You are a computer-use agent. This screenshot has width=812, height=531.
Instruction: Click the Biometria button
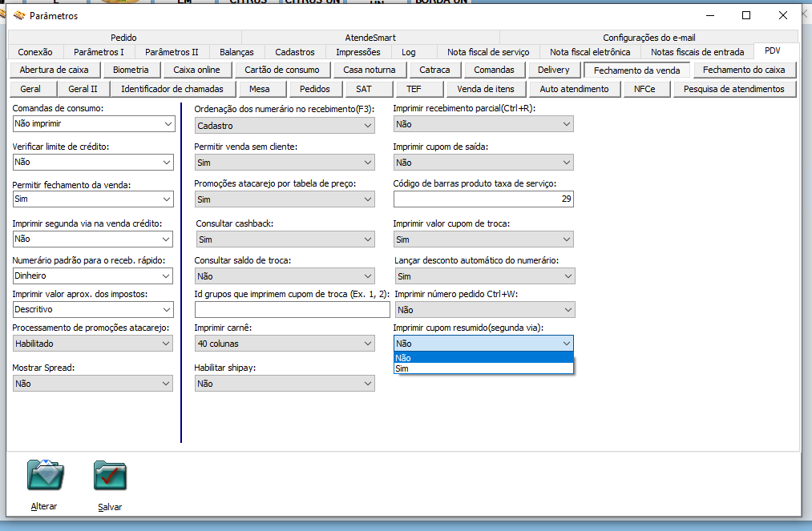coord(131,70)
